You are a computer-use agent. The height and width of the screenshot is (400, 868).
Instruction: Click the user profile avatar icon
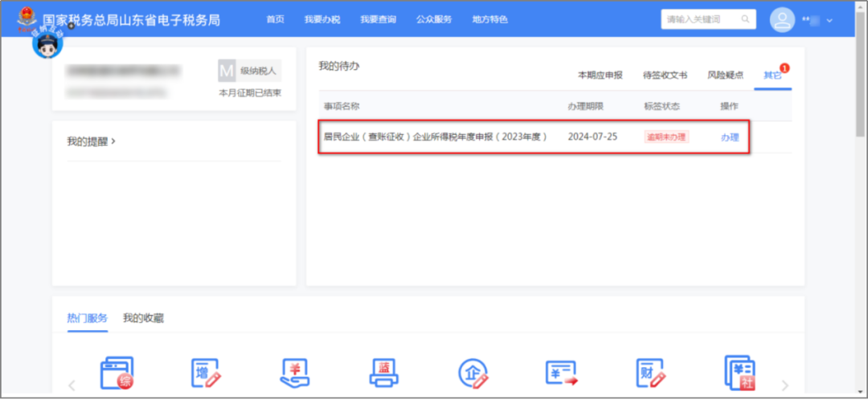point(782,20)
